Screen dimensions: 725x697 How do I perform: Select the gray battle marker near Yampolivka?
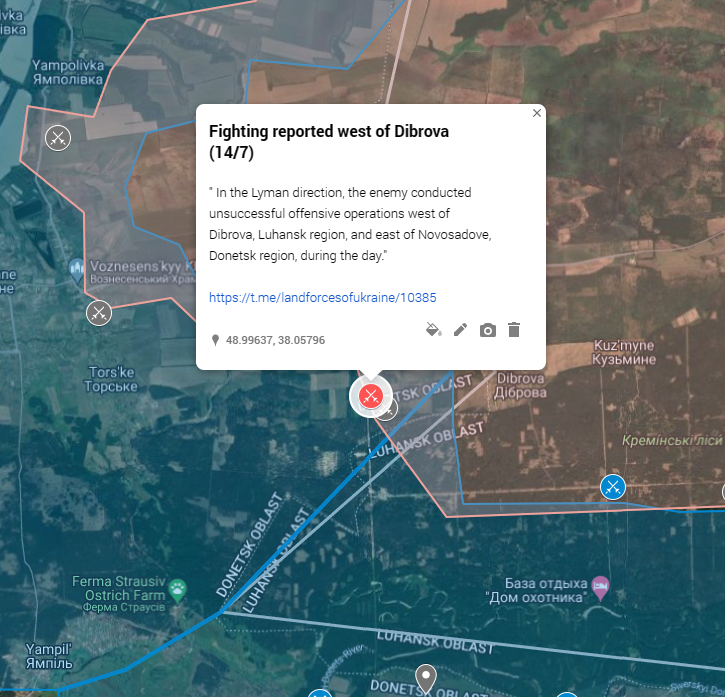[58, 138]
